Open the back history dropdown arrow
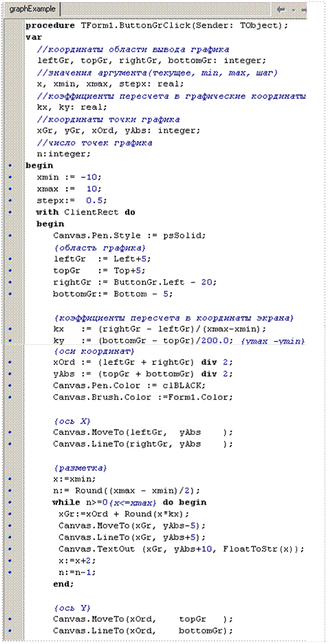Viewport: 328px width, 644px height. 293,9
